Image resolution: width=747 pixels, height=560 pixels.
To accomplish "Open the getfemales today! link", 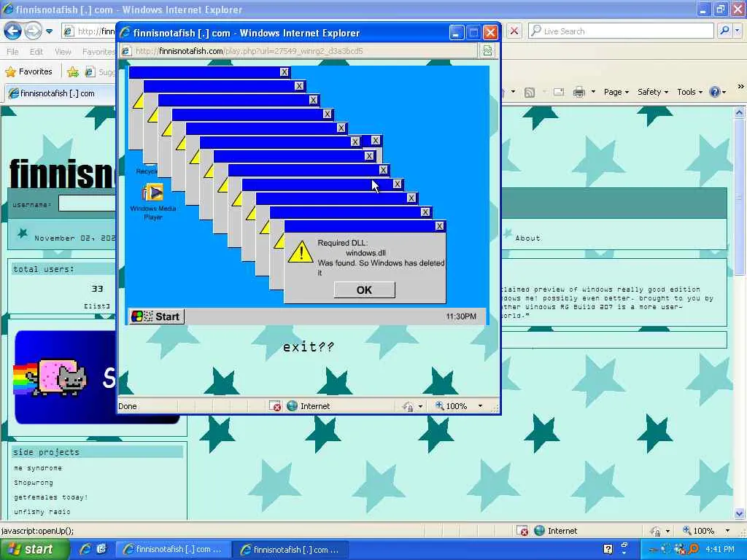I will click(51, 497).
